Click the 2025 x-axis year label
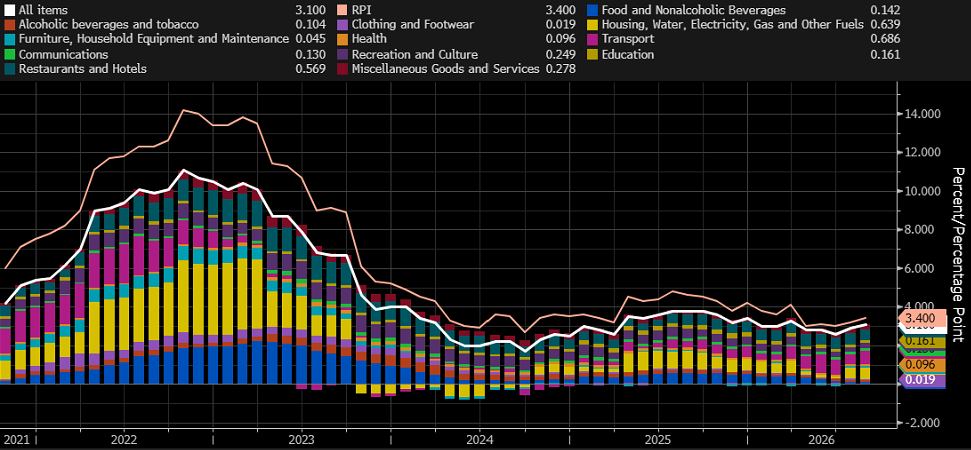The height and width of the screenshot is (450, 971). click(x=657, y=438)
